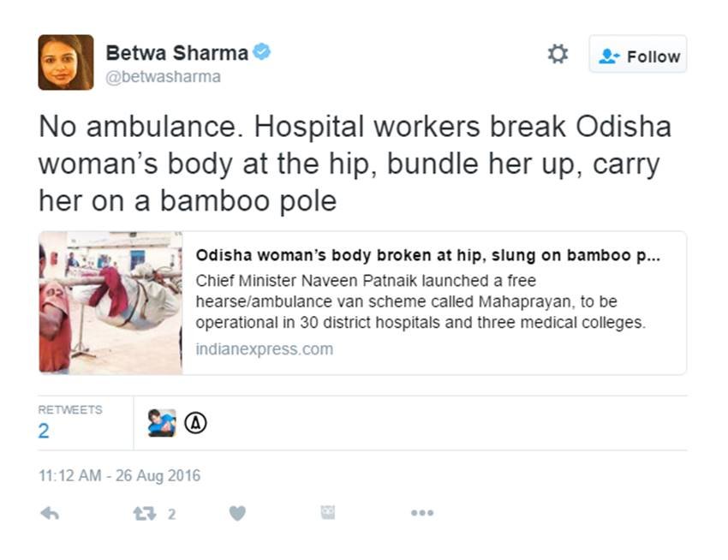Click the @betwasharma handle
The height and width of the screenshot is (560, 728).
(163, 77)
